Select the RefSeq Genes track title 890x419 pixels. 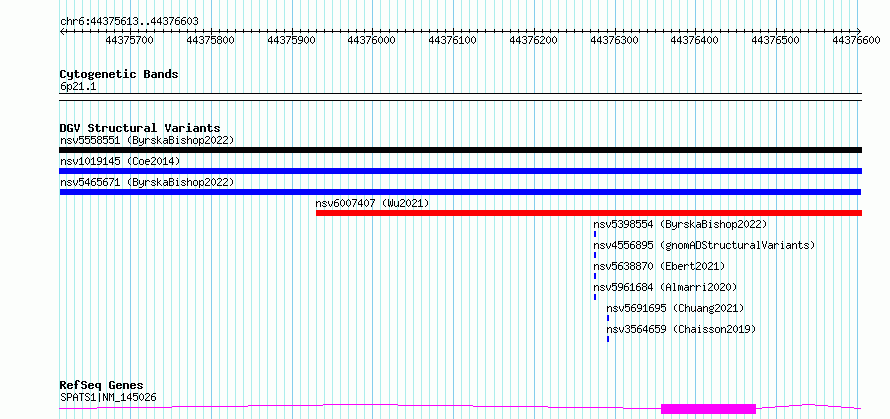pyautogui.click(x=102, y=386)
